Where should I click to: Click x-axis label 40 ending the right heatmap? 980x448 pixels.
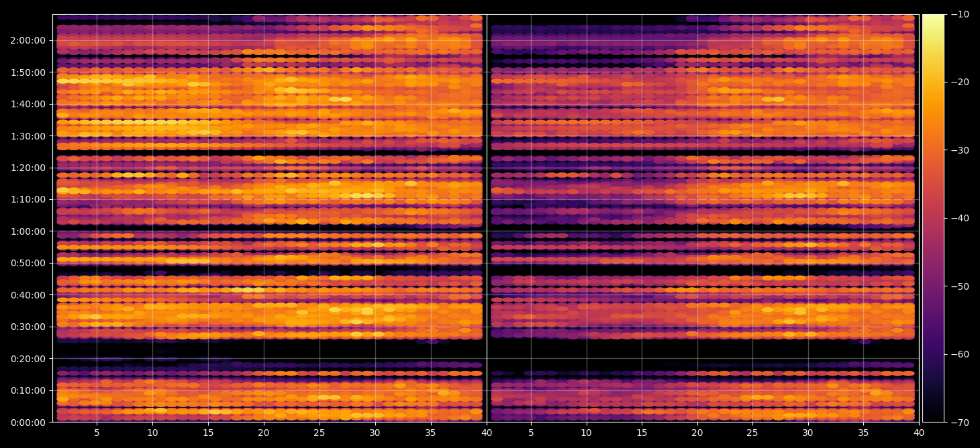tap(919, 433)
